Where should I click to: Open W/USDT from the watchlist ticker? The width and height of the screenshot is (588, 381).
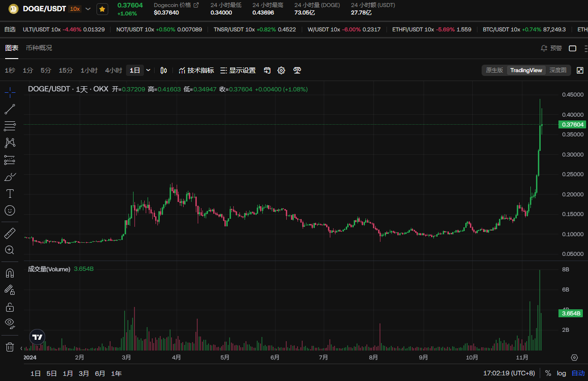344,29
